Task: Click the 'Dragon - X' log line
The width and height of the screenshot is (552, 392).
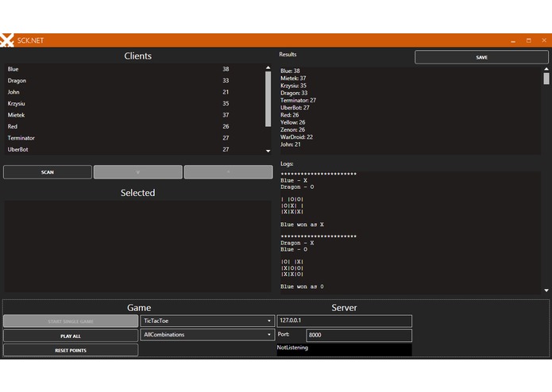Action: click(x=297, y=243)
